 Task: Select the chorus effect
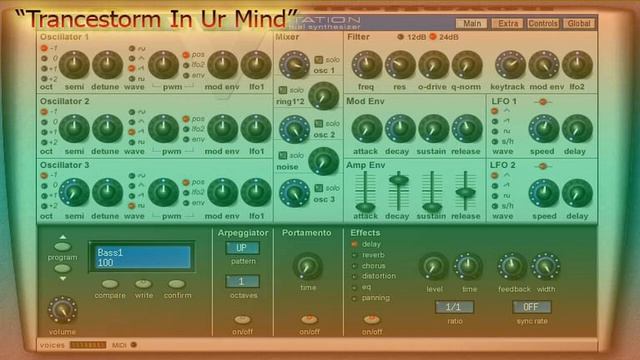[354, 266]
